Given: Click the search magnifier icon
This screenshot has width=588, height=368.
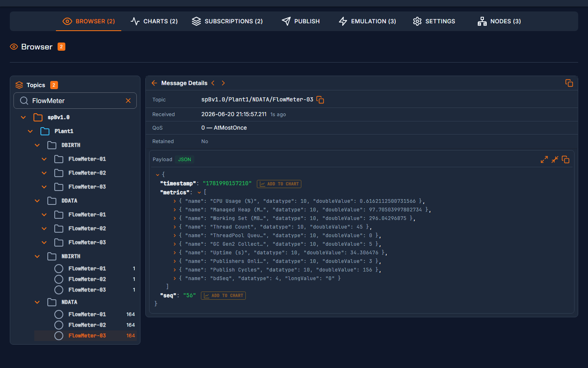Looking at the screenshot, I should [x=24, y=101].
